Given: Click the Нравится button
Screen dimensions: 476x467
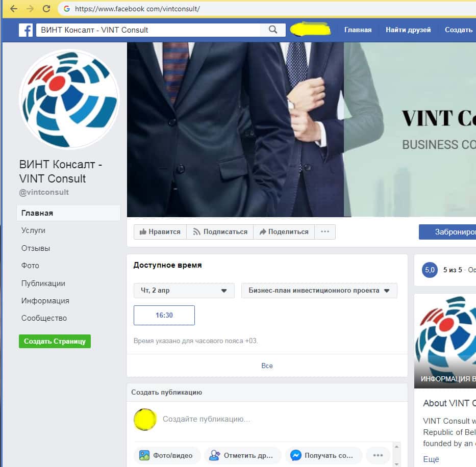Looking at the screenshot, I should tap(160, 232).
